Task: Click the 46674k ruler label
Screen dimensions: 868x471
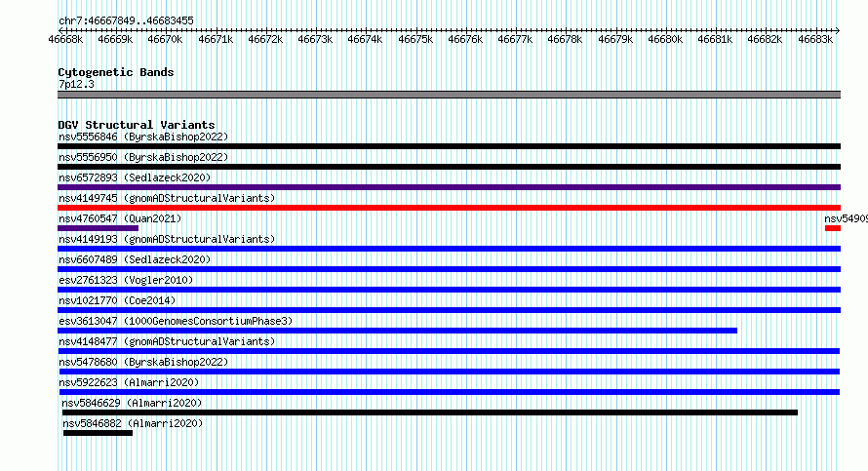Action: click(365, 39)
